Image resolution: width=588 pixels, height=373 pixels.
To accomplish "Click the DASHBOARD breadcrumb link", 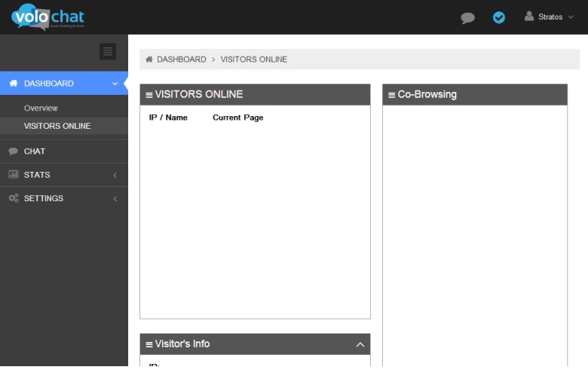I will coord(181,60).
